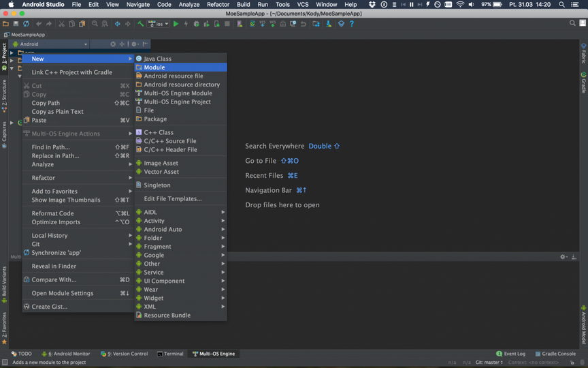The height and width of the screenshot is (368, 588).
Task: Click the Save All toolbar icon
Action: coord(16,24)
